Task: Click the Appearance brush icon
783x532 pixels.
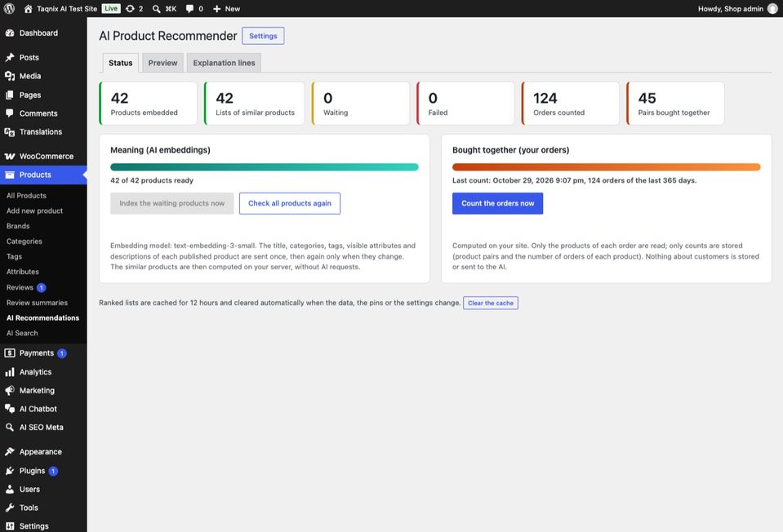Action: pyautogui.click(x=10, y=452)
